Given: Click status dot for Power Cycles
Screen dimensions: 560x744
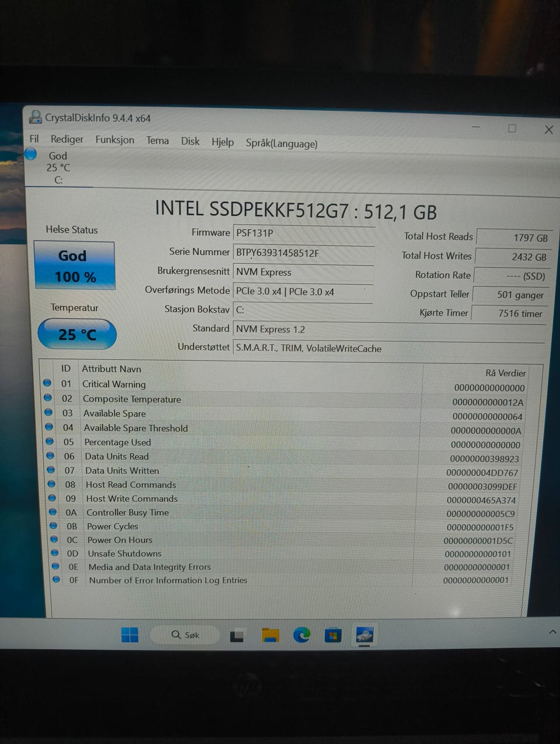Looking at the screenshot, I should tap(53, 525).
